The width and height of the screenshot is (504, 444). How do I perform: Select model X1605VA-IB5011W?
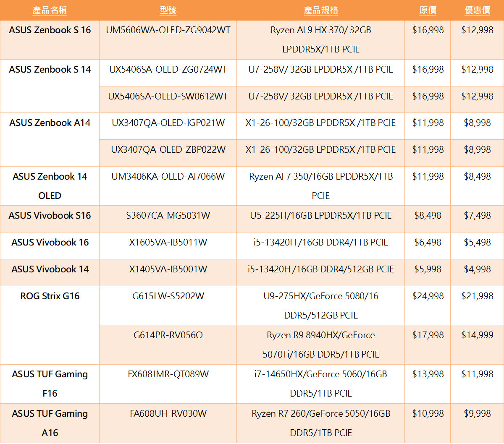[168, 242]
